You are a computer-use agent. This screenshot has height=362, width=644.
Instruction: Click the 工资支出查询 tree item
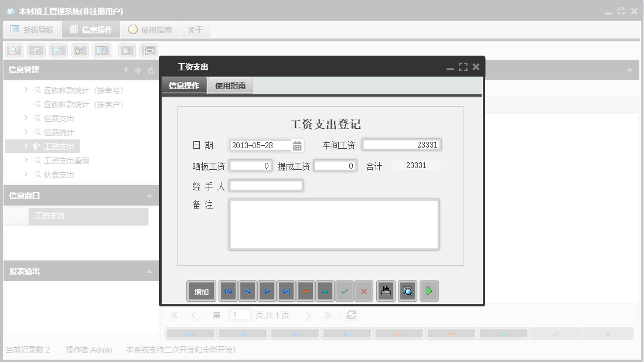(64, 159)
